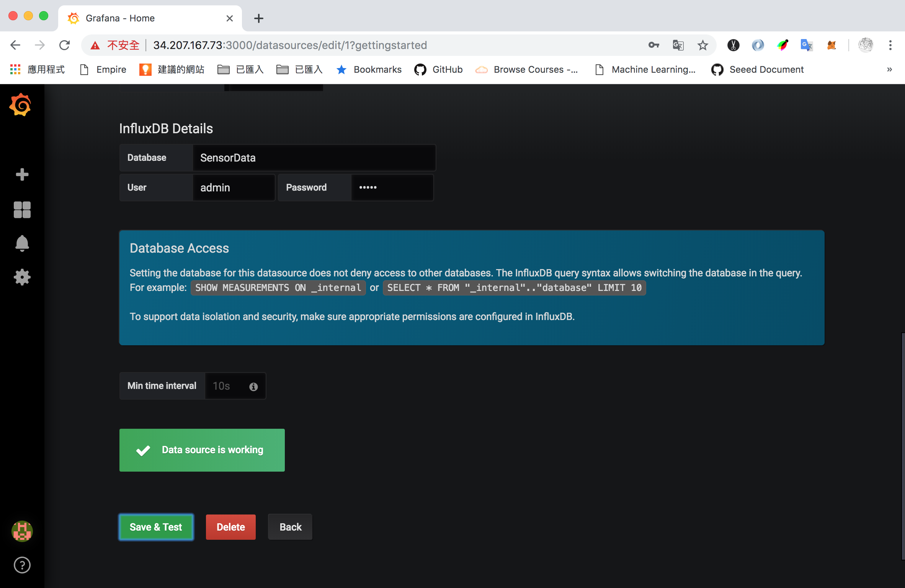Show the Min time interval info tooltip

coord(253,387)
